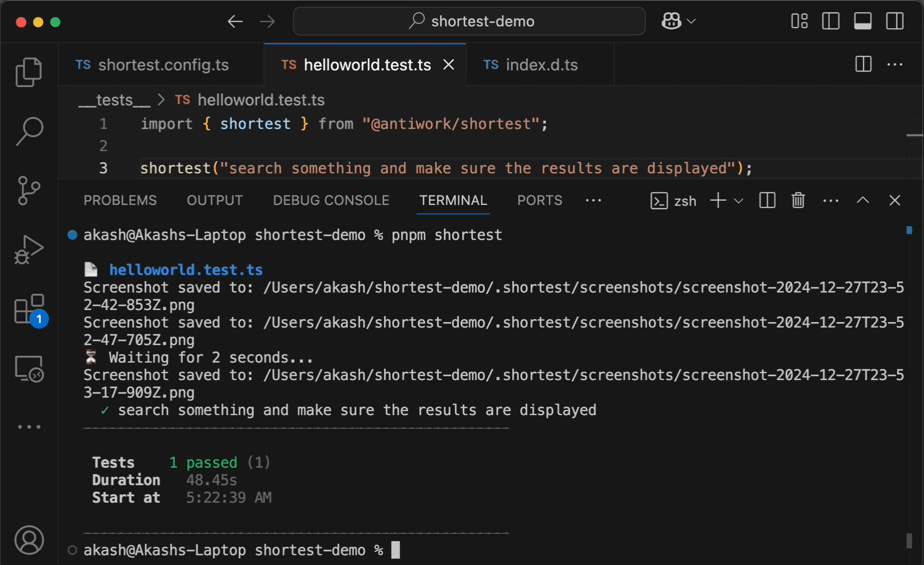The image size is (924, 565).
Task: Click the shortest test call on line 3
Action: pyautogui.click(x=446, y=168)
